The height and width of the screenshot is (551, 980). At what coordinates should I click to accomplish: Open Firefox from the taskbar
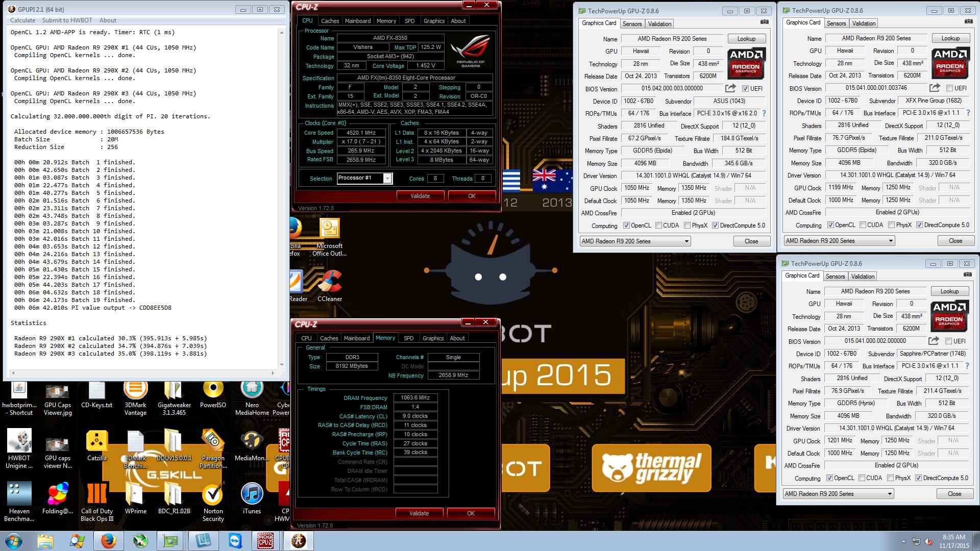(108, 541)
